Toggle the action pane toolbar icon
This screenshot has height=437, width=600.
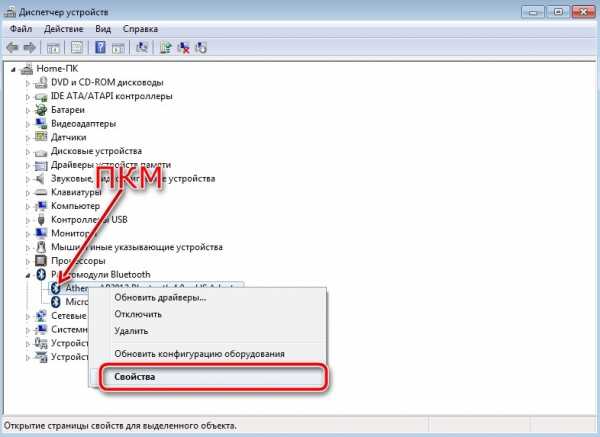click(118, 48)
